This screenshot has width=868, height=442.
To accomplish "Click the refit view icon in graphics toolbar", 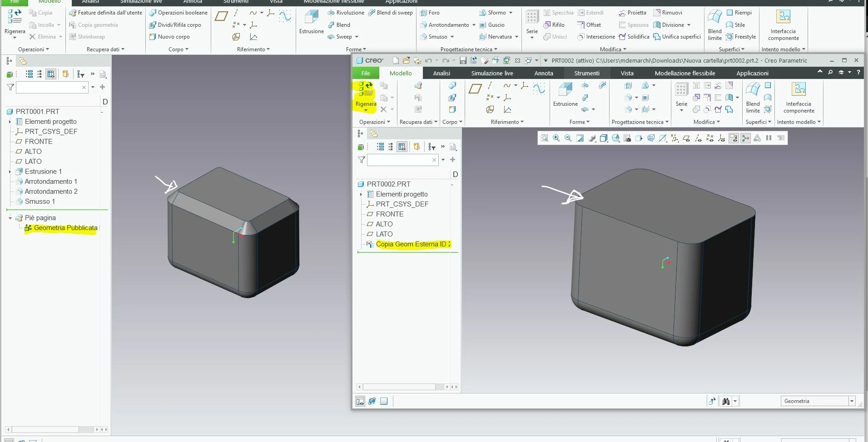I will coord(544,138).
